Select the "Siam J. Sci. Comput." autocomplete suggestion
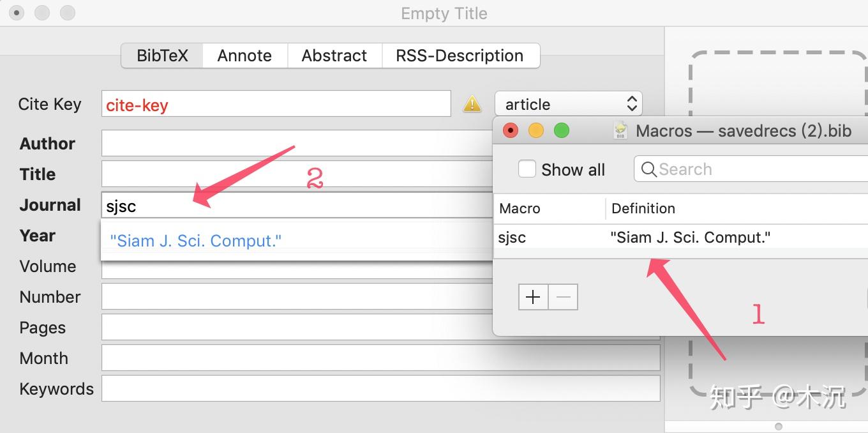The image size is (868, 433). coord(196,241)
